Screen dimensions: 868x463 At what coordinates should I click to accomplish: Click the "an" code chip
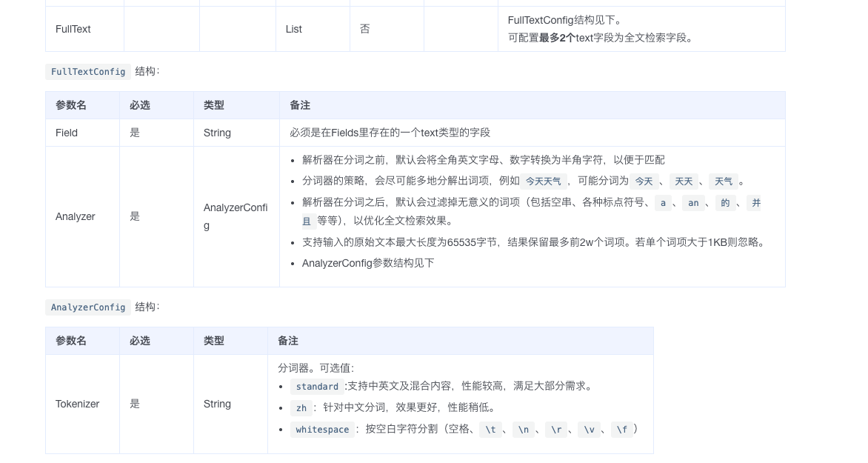[694, 203]
